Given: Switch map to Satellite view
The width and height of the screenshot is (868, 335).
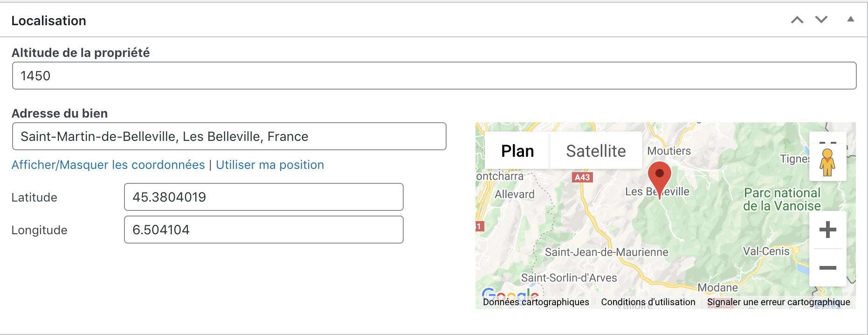Looking at the screenshot, I should point(596,151).
